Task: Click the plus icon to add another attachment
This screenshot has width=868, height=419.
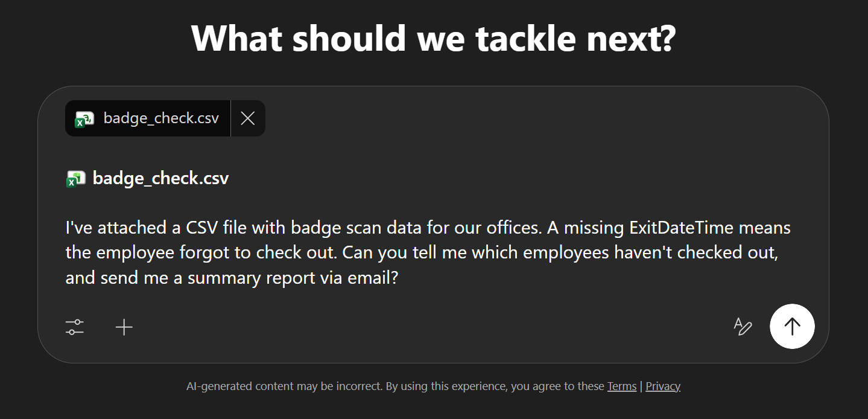Action: click(x=124, y=327)
